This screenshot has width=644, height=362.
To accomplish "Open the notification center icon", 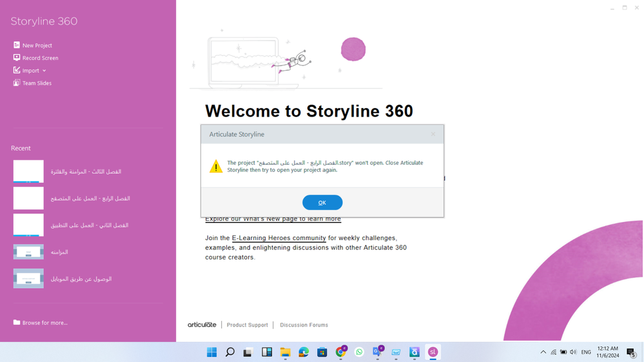I will [631, 352].
